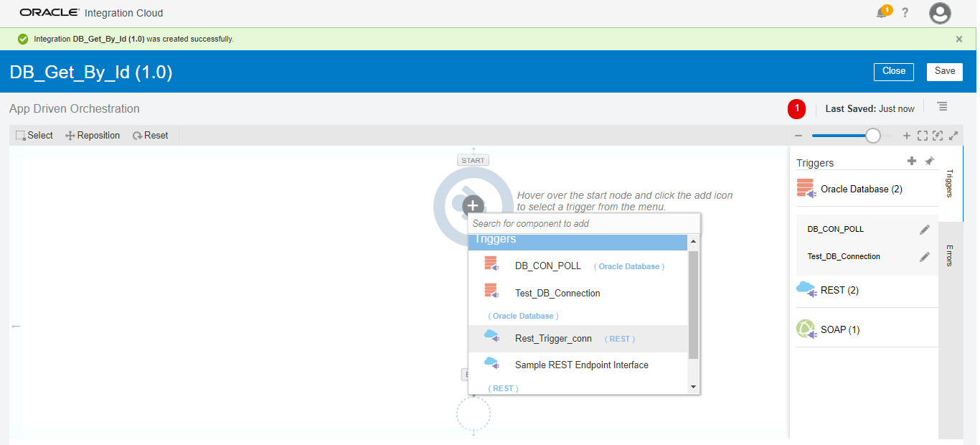Select Test_DB_Connection in side panel
Image resolution: width=980 pixels, height=445 pixels.
pyautogui.click(x=844, y=256)
